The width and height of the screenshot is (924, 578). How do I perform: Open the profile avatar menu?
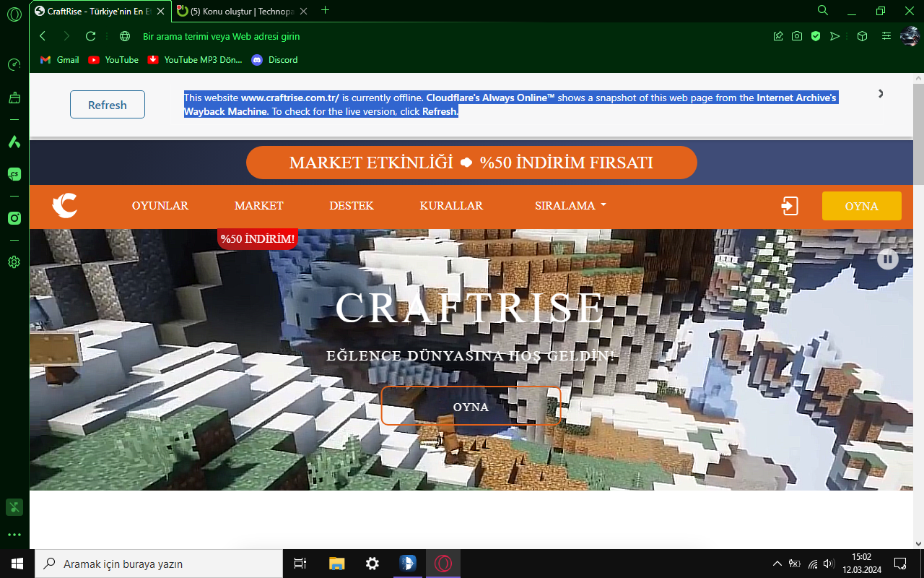[x=910, y=36]
